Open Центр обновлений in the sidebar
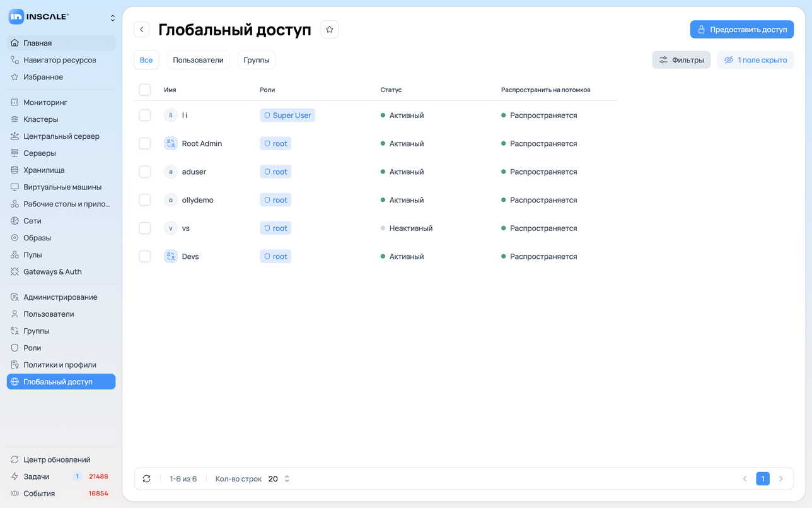The height and width of the screenshot is (508, 812). (61, 460)
